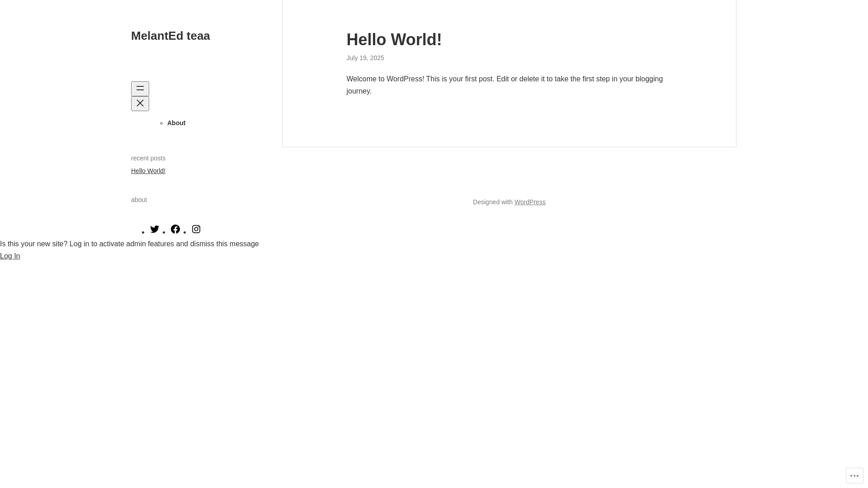Open the hamburger navigation menu
The image size is (868, 488).
(x=140, y=89)
